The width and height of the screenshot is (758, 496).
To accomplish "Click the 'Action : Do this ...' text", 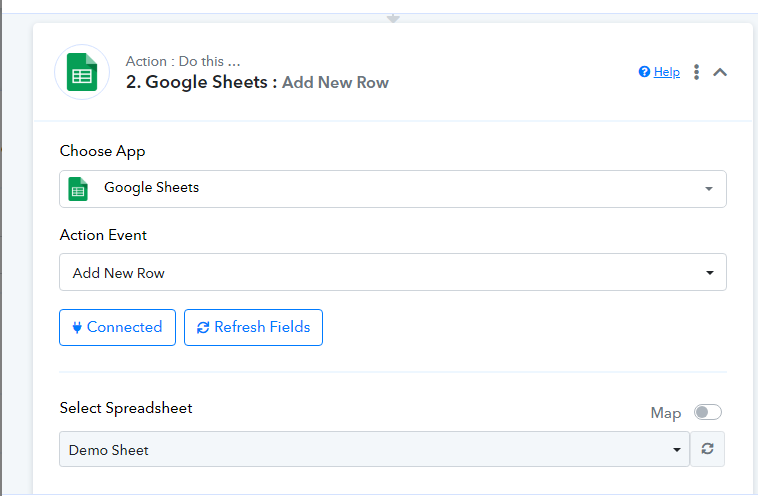I will click(x=183, y=61).
